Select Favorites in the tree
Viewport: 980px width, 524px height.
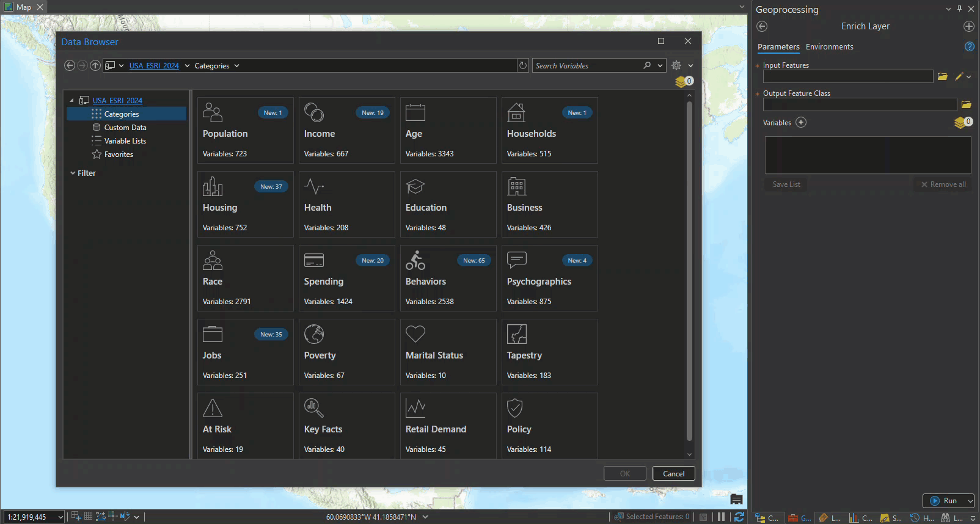(x=119, y=154)
